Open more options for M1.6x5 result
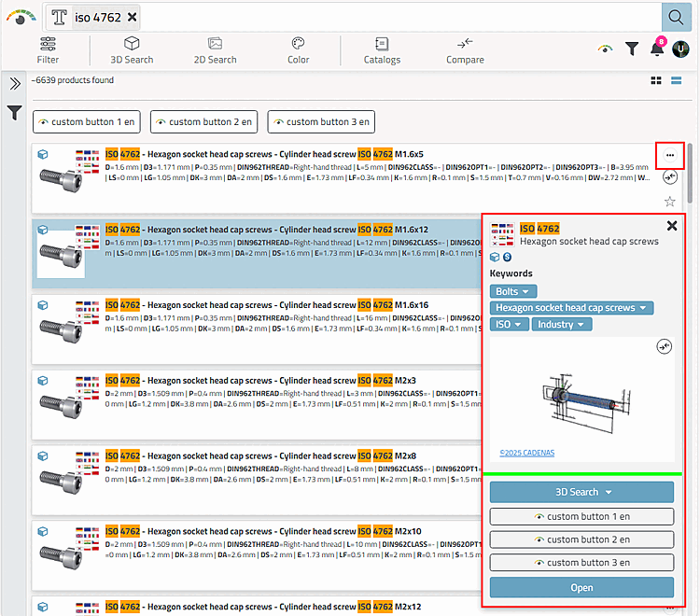The image size is (700, 616). click(669, 155)
